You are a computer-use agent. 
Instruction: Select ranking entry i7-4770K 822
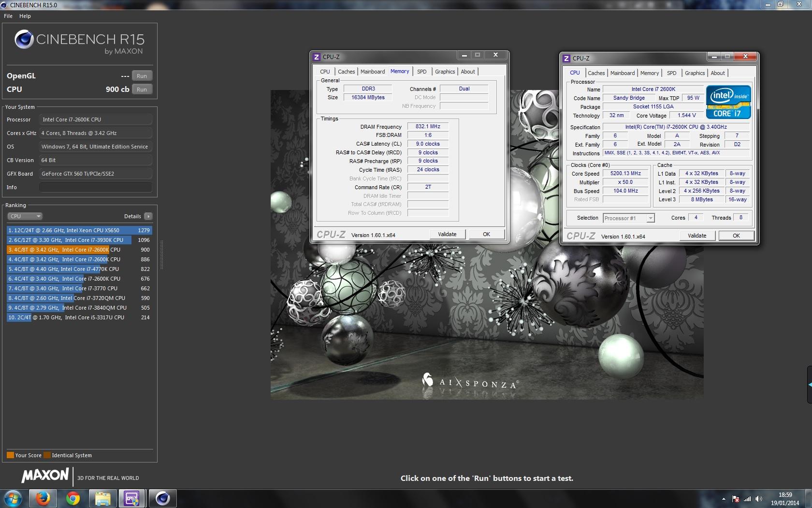79,269
